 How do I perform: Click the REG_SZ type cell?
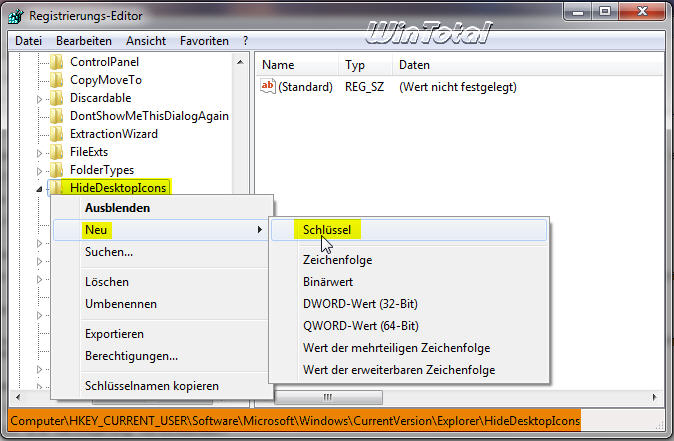tap(364, 87)
